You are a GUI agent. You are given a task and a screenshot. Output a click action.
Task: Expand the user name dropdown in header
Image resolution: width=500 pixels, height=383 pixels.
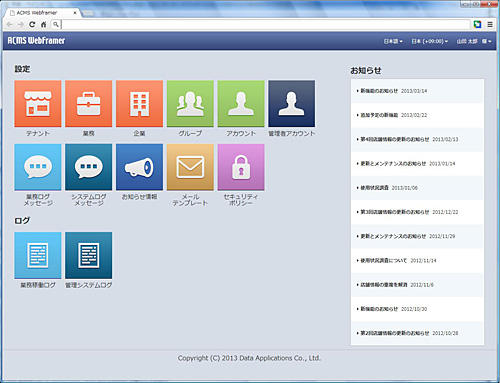(x=474, y=41)
